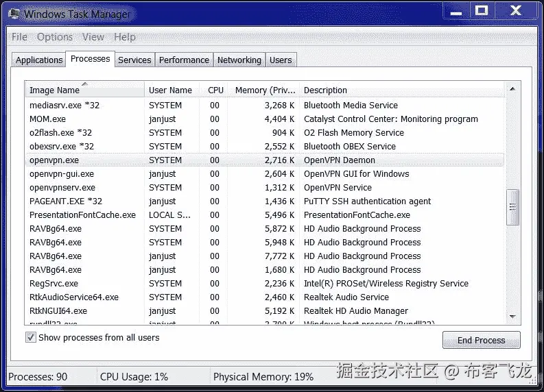This screenshot has width=544, height=392.
Task: Click the OpenVPN Service description
Action: tap(338, 188)
